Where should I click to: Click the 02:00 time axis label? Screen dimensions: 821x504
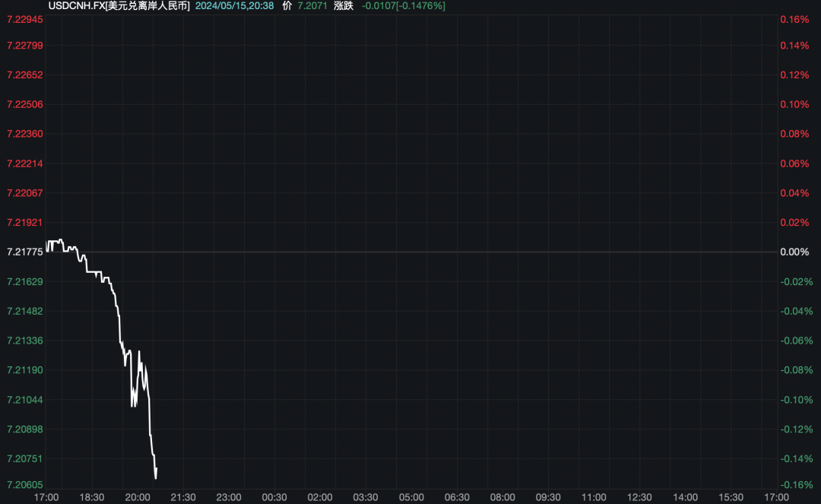tap(320, 497)
